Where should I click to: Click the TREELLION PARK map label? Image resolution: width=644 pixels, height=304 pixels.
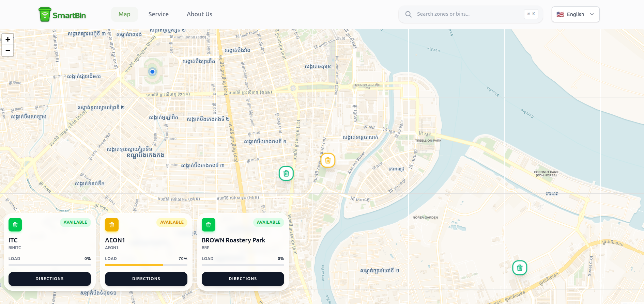428,141
